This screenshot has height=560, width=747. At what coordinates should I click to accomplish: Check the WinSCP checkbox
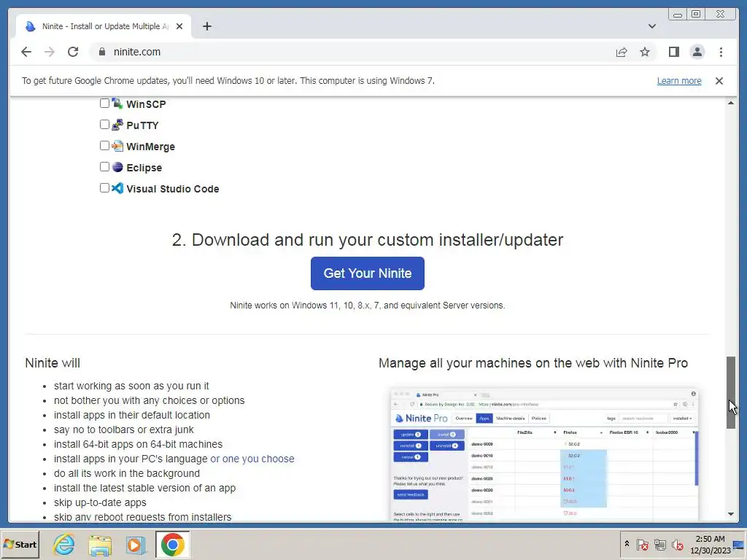click(x=104, y=103)
